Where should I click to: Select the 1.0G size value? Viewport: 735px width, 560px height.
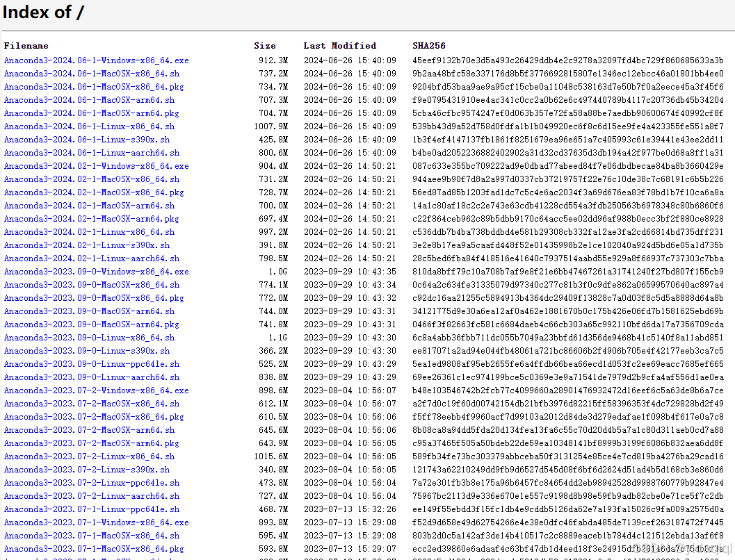click(x=278, y=272)
